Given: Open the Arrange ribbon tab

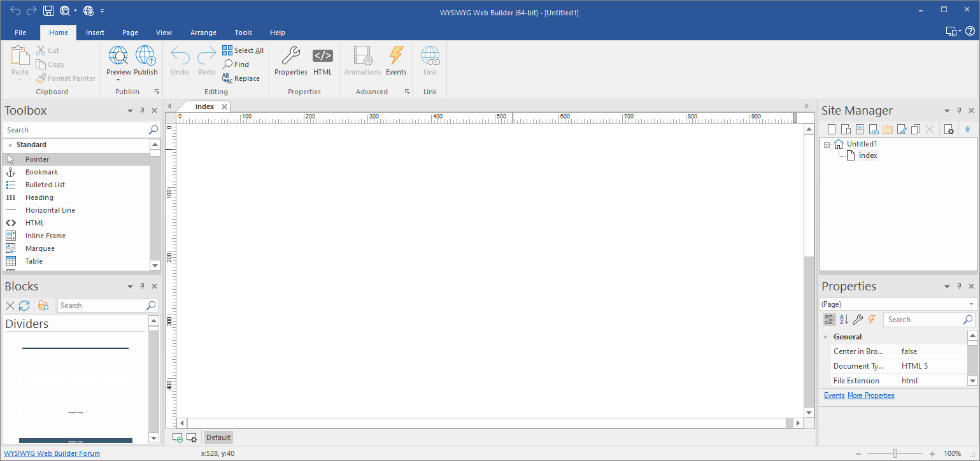Looking at the screenshot, I should (x=203, y=32).
